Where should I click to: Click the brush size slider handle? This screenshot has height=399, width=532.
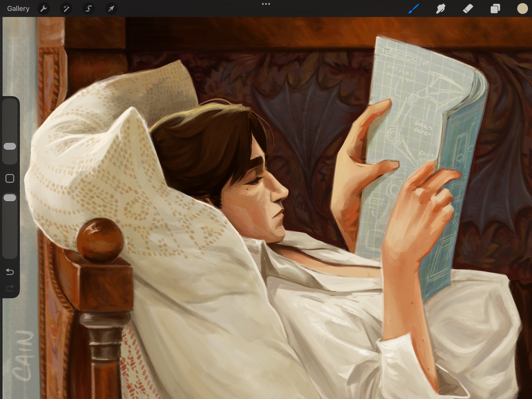pyautogui.click(x=10, y=146)
